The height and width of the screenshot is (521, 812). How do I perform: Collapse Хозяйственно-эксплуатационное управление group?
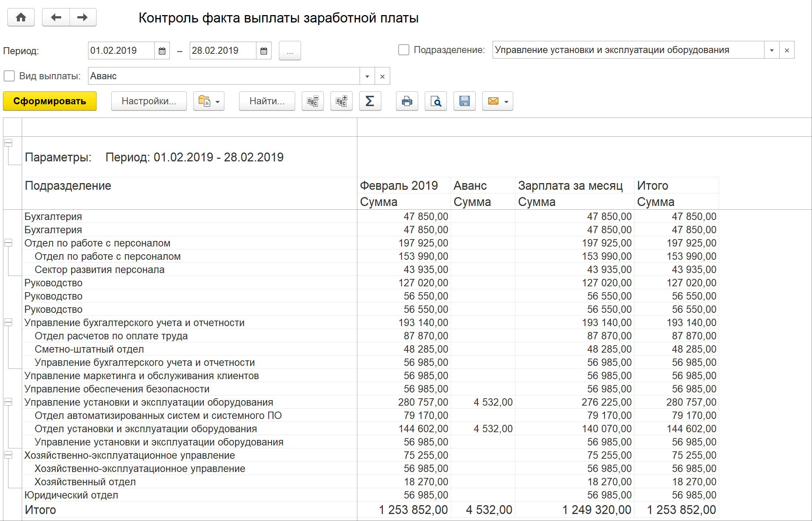click(8, 455)
